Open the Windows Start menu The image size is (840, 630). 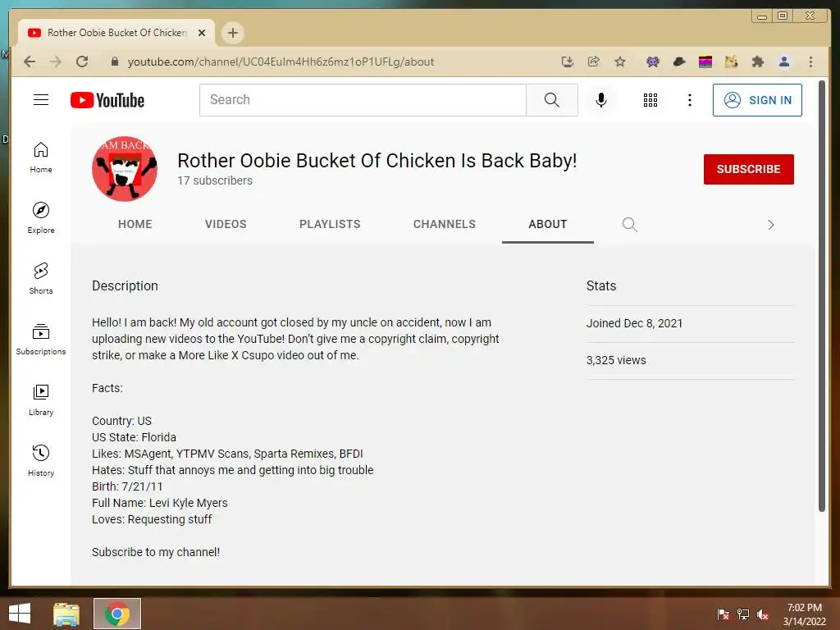(20, 614)
